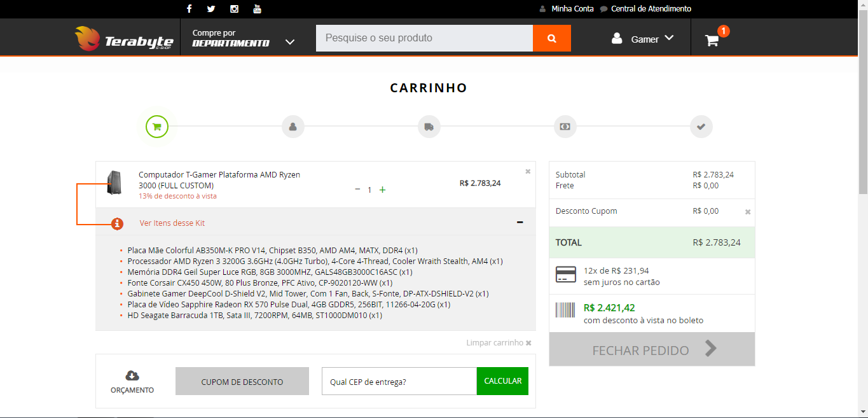868x418 pixels.
Task: Open Minha Conta link
Action: point(572,9)
